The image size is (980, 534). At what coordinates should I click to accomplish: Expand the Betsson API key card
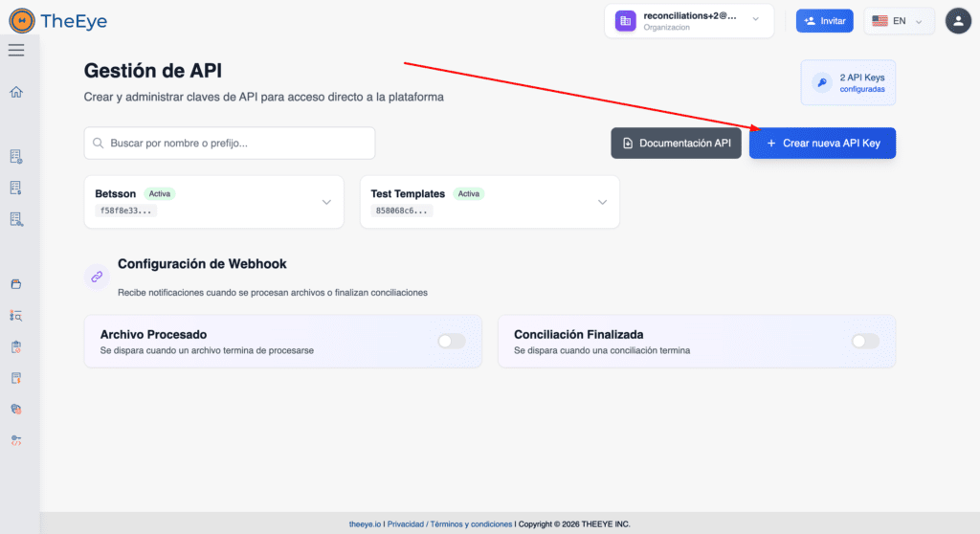(326, 202)
